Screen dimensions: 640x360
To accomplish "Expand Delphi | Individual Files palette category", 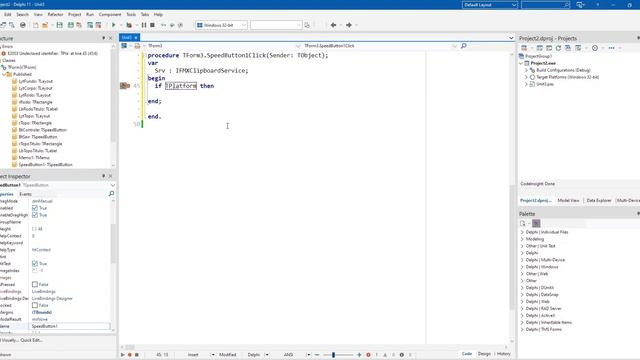I will [x=522, y=232].
